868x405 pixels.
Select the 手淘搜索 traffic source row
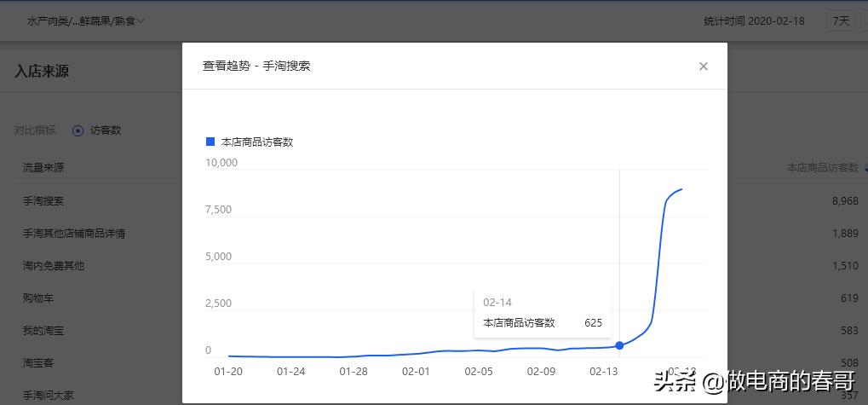[43, 201]
